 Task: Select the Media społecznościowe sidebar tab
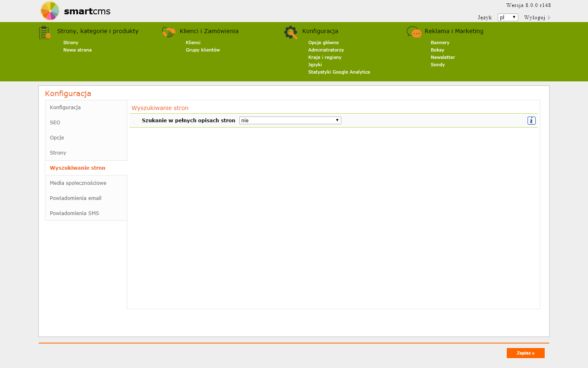click(86, 183)
